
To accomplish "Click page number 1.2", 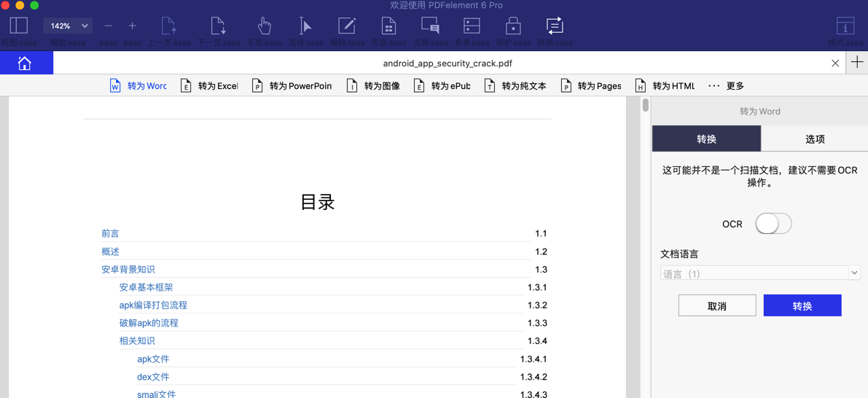I will point(541,252).
